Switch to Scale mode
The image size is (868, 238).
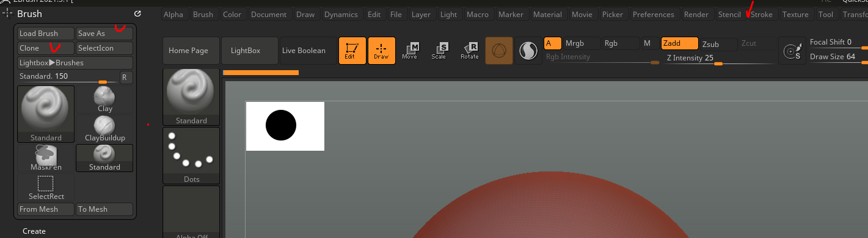point(439,51)
